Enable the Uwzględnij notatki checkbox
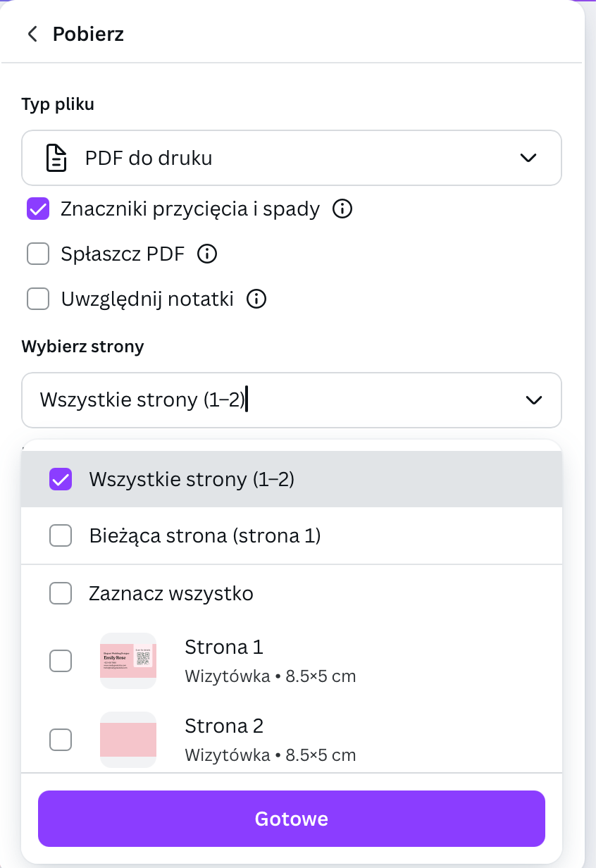The width and height of the screenshot is (596, 868). coord(38,299)
